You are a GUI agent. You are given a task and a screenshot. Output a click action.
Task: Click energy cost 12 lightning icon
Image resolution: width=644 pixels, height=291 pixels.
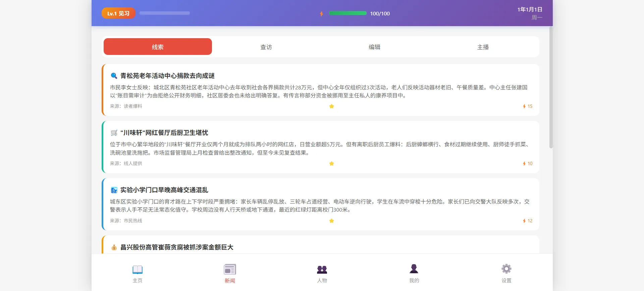[524, 221]
